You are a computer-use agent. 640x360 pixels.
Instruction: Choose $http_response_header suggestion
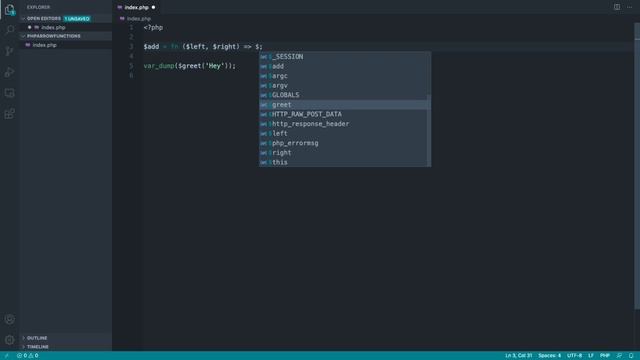click(x=344, y=124)
